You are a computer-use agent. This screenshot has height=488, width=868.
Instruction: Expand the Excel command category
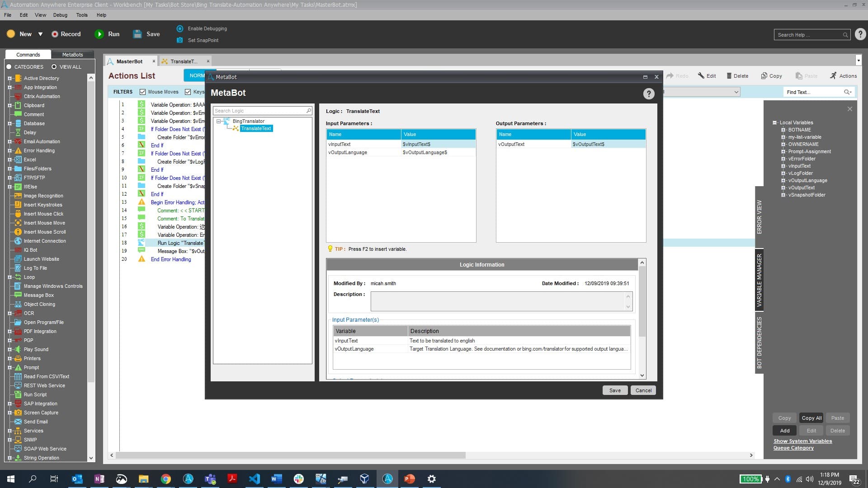(x=9, y=160)
